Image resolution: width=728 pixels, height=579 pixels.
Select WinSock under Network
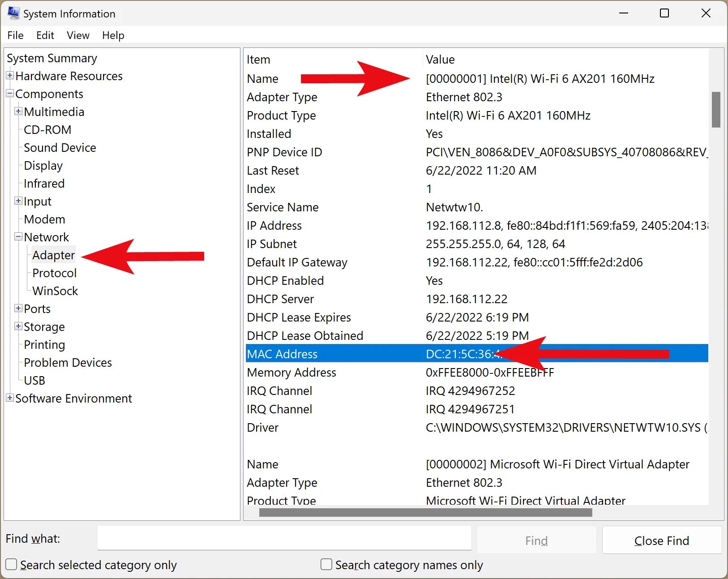click(x=56, y=291)
